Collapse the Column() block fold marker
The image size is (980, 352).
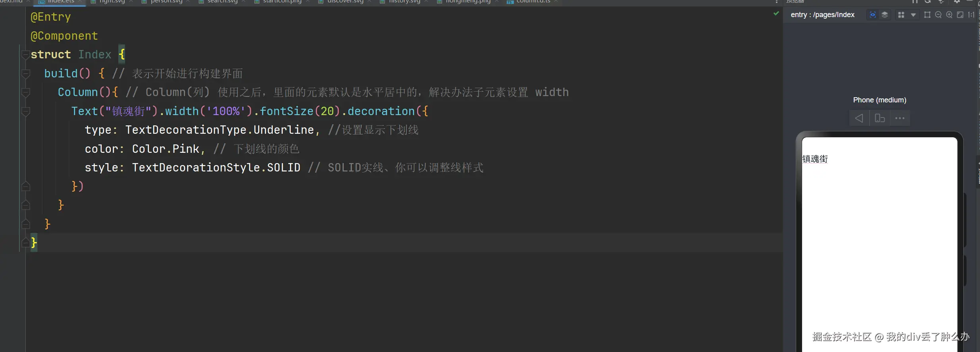click(x=26, y=92)
